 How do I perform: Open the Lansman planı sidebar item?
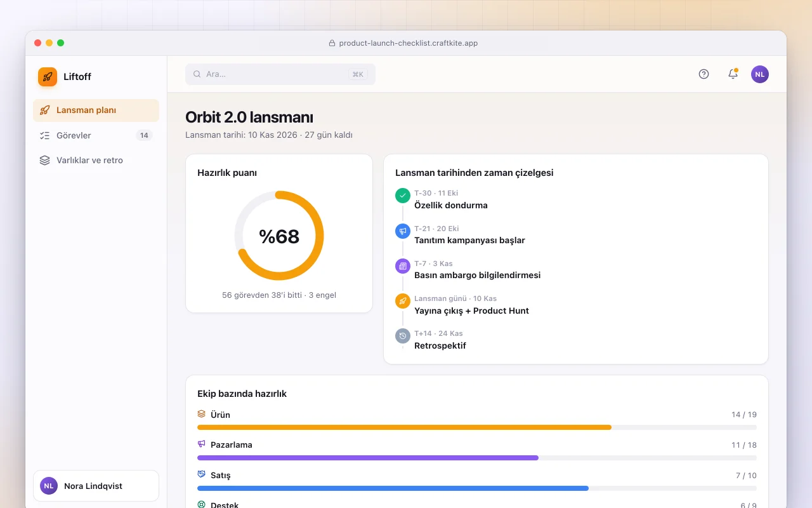coord(96,110)
